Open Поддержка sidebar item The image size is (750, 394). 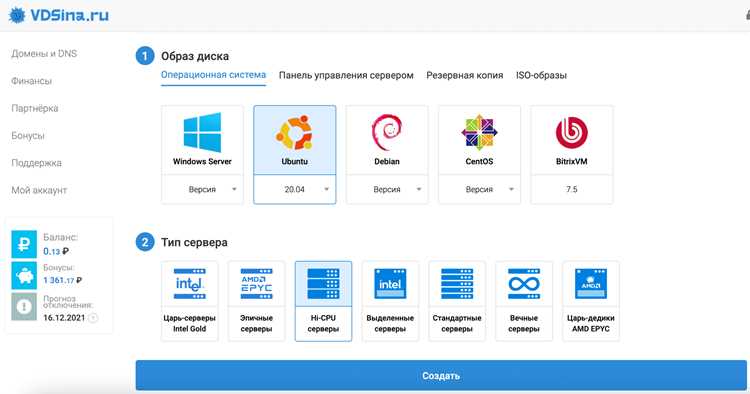point(36,163)
